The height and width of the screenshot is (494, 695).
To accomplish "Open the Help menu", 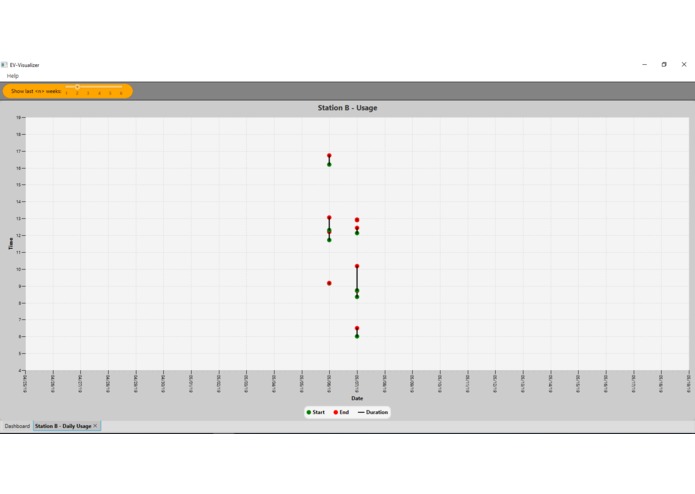I will (x=12, y=76).
